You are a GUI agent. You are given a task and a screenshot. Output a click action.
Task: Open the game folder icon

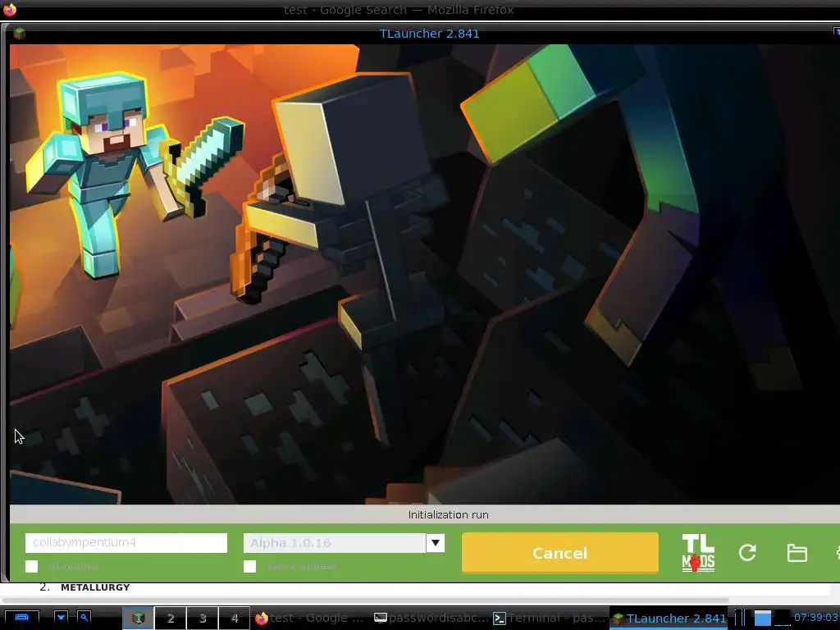pyautogui.click(x=797, y=552)
